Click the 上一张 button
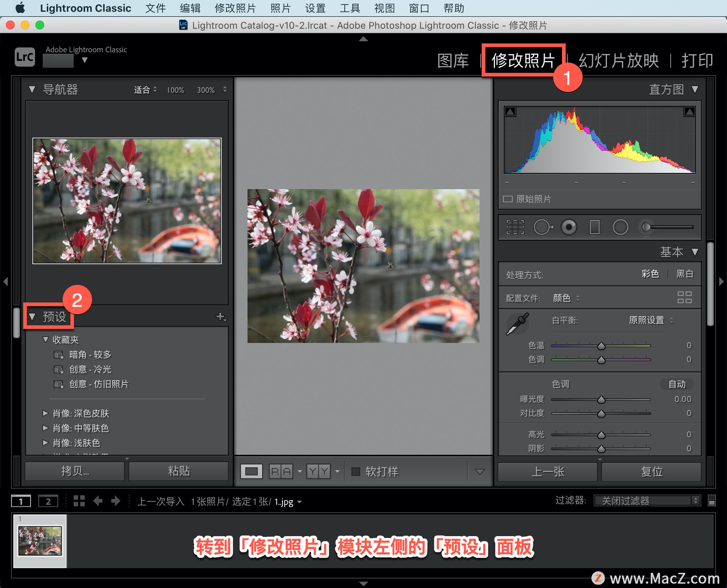Screen dimensions: 727x588 click(x=548, y=471)
